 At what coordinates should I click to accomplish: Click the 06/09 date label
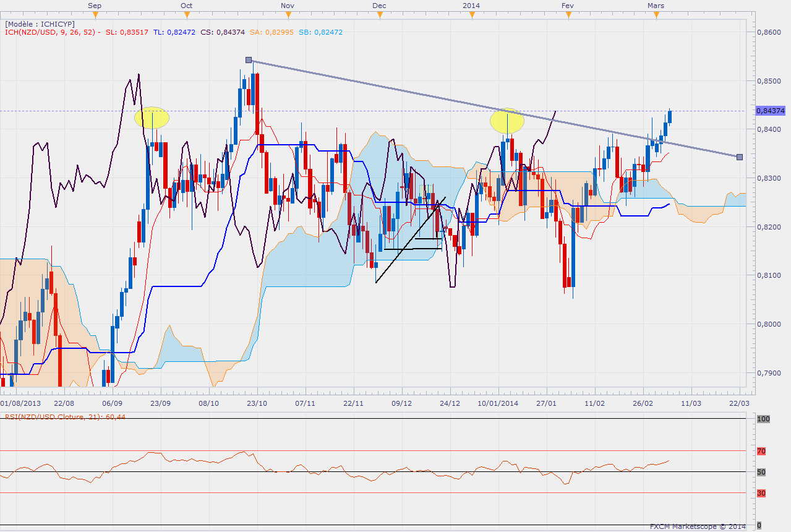point(112,403)
